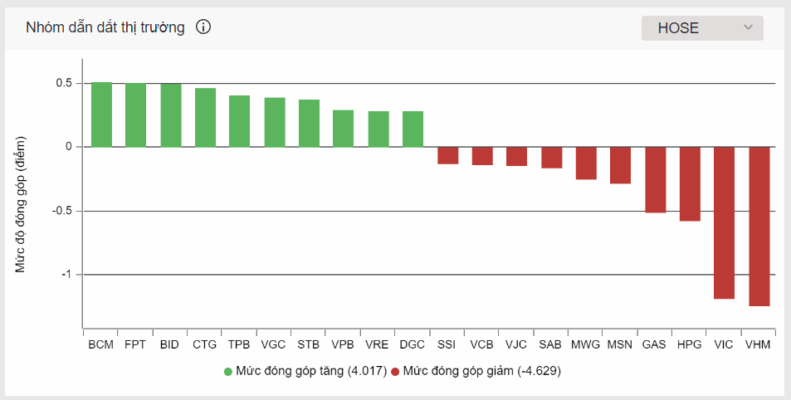Click the green legend color dot
This screenshot has width=791, height=400.
(x=228, y=371)
